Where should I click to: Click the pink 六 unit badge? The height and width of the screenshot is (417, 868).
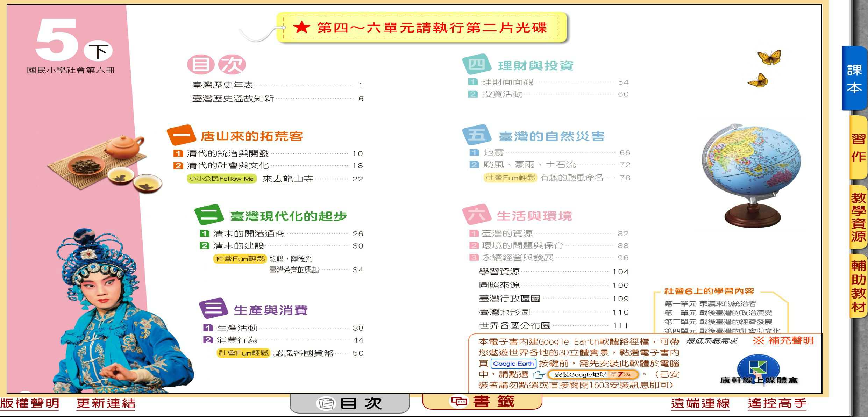[x=476, y=214]
